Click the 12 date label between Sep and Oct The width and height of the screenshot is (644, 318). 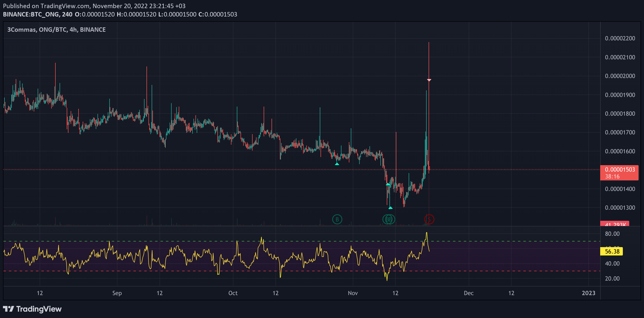tap(160, 293)
